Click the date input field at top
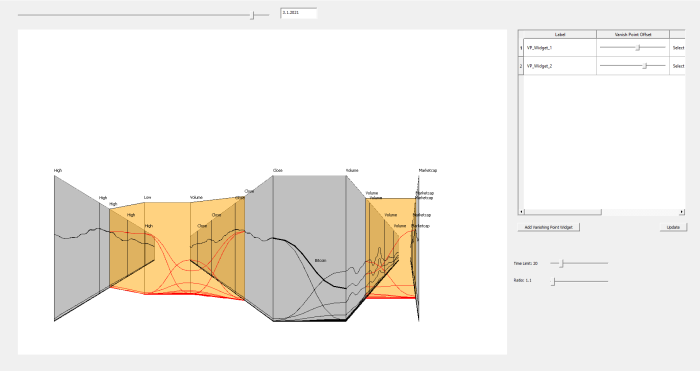The width and height of the screenshot is (700, 371). pyautogui.click(x=299, y=13)
